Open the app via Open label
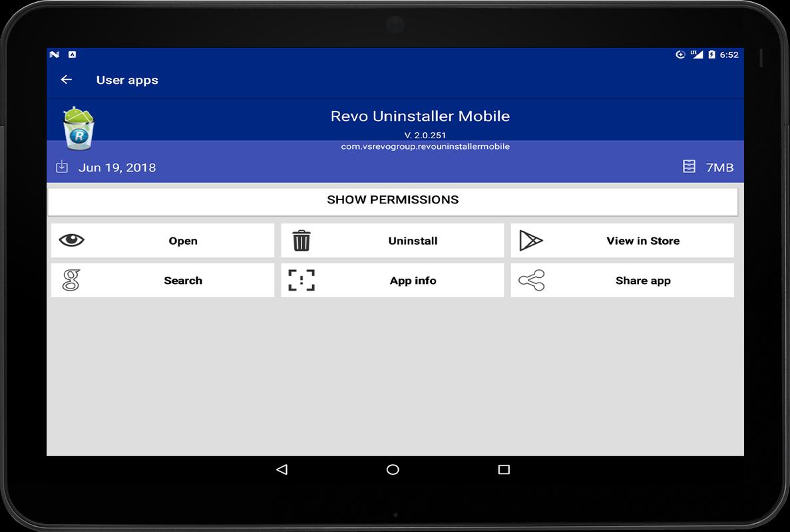Screen dimensions: 790x532 [x=183, y=241]
